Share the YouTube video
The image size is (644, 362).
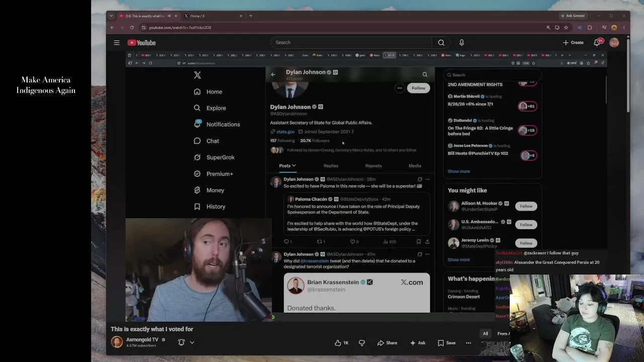pos(387,343)
